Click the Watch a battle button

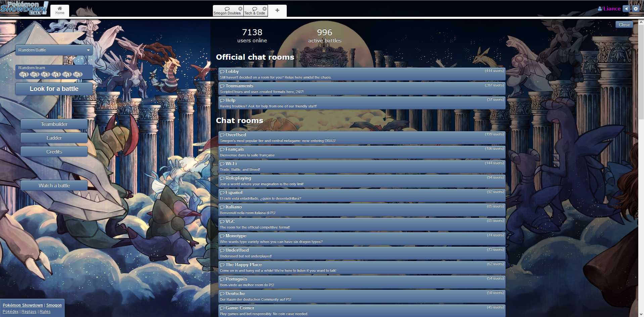[54, 186]
